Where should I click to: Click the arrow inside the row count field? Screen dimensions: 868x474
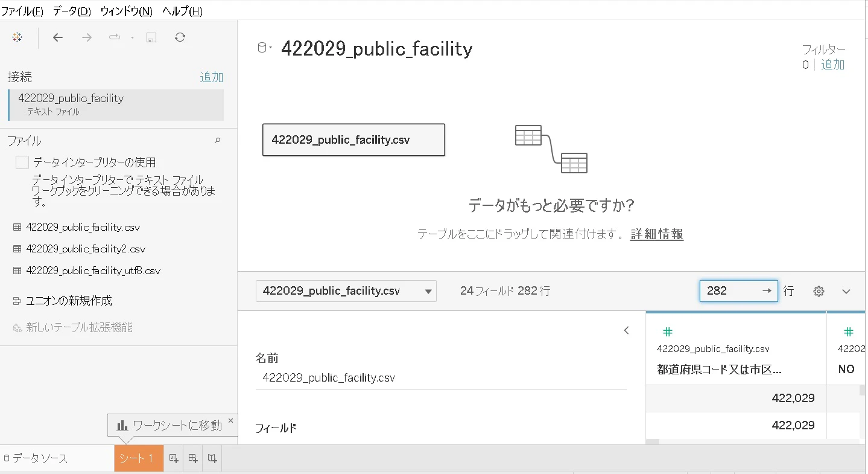pyautogui.click(x=767, y=290)
